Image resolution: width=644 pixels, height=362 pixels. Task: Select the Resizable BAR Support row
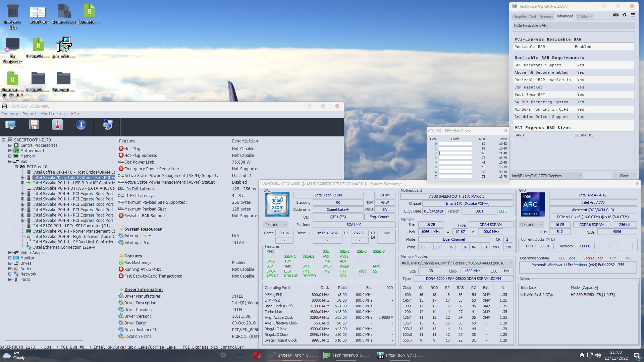188,216
